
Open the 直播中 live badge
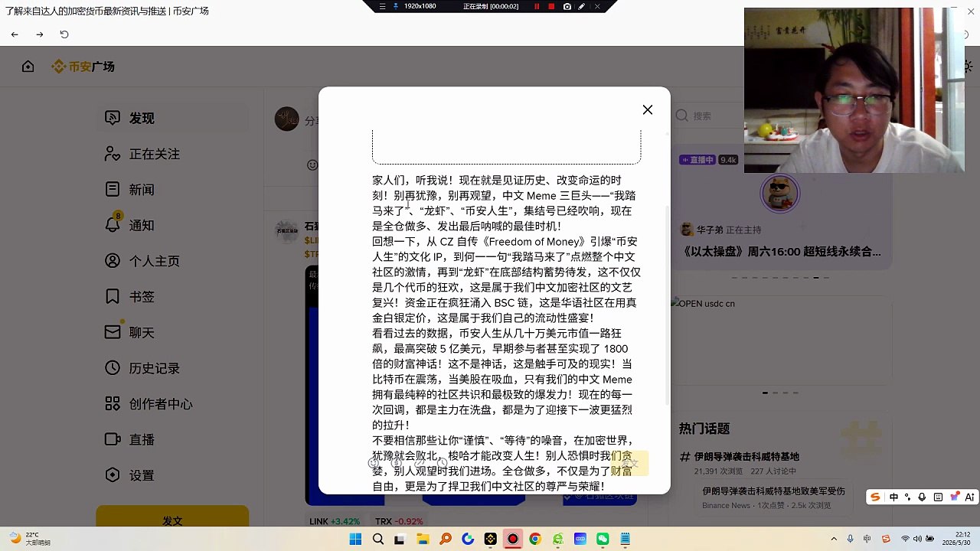coord(697,160)
